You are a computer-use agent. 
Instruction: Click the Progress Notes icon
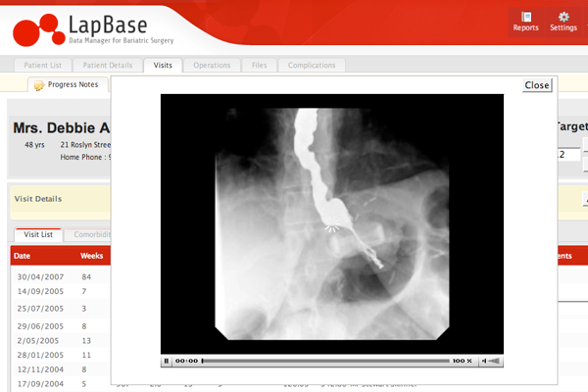coord(38,85)
